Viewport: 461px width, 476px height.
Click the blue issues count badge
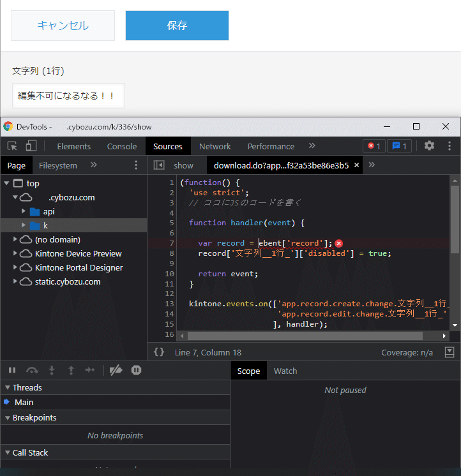pos(399,146)
